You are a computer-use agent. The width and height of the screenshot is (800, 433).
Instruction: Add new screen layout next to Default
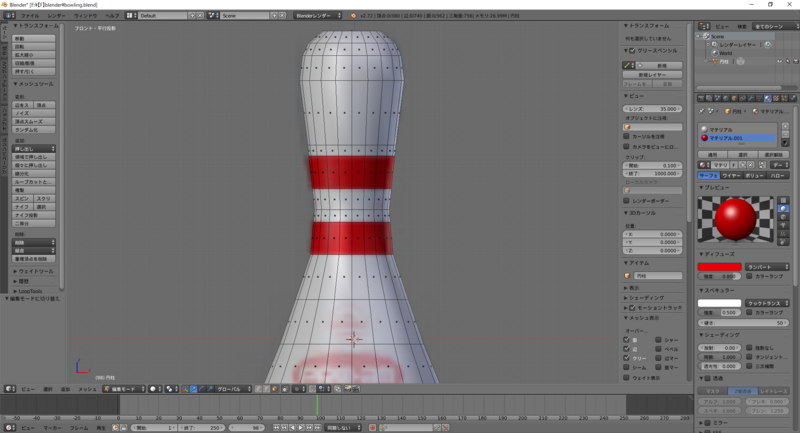pos(192,16)
